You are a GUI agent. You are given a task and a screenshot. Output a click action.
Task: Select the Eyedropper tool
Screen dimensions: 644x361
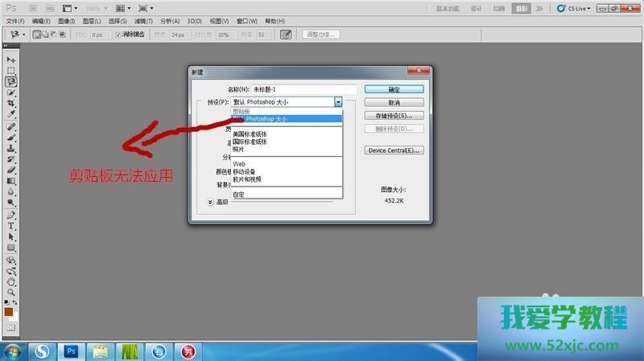coord(11,115)
